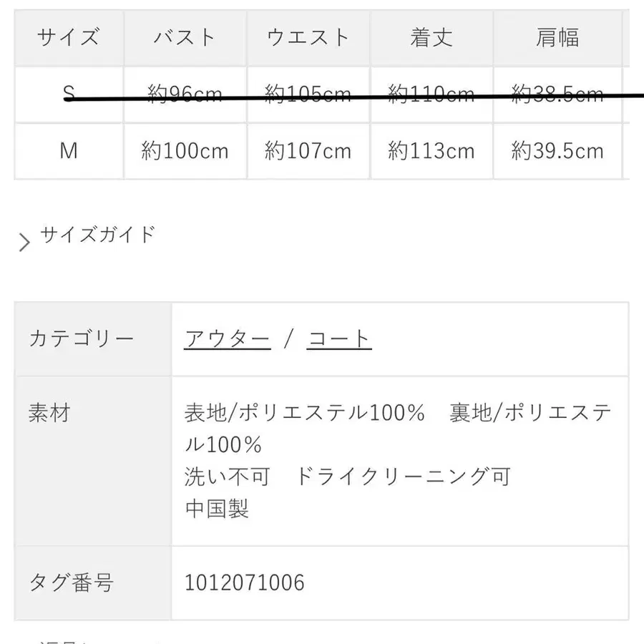Click the バスト column header

[x=184, y=38]
